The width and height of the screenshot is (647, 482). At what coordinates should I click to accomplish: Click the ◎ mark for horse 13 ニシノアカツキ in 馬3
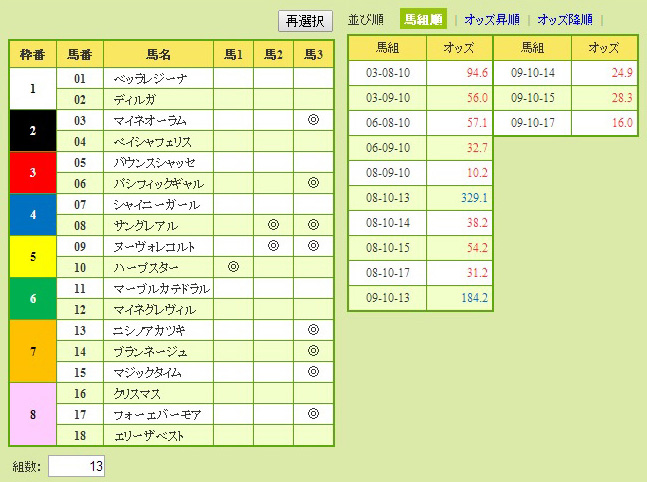(313, 330)
